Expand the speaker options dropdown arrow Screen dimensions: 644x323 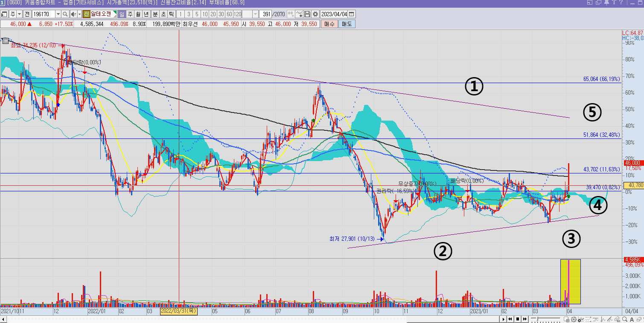79,14
